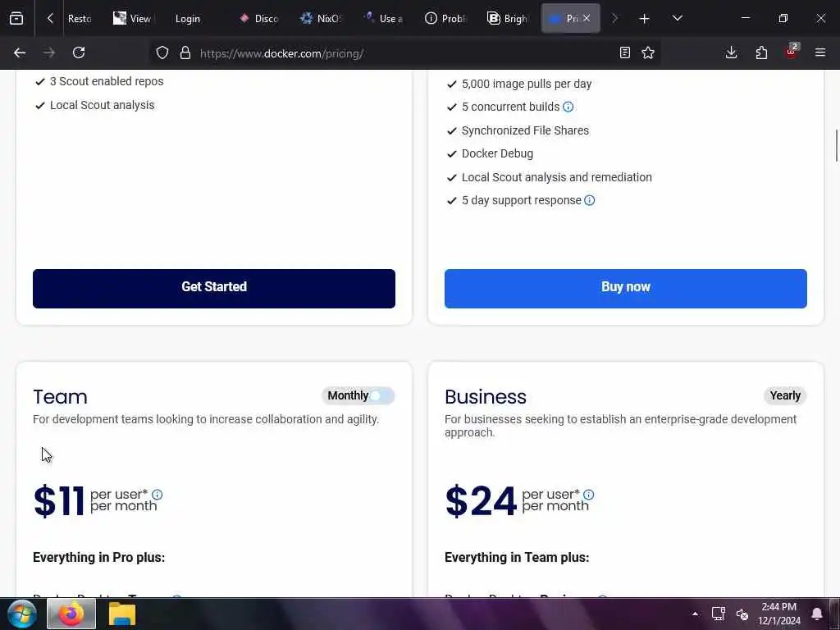This screenshot has height=630, width=840.
Task: Click the 'Local Scout analysis' feature line
Action: pyautogui.click(x=102, y=105)
